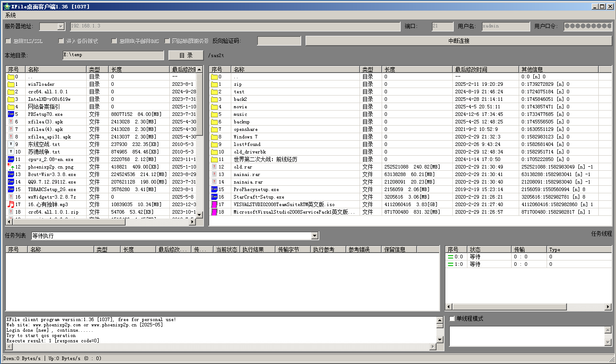
Task: Select the remote movie folder icon
Action: pos(214,107)
